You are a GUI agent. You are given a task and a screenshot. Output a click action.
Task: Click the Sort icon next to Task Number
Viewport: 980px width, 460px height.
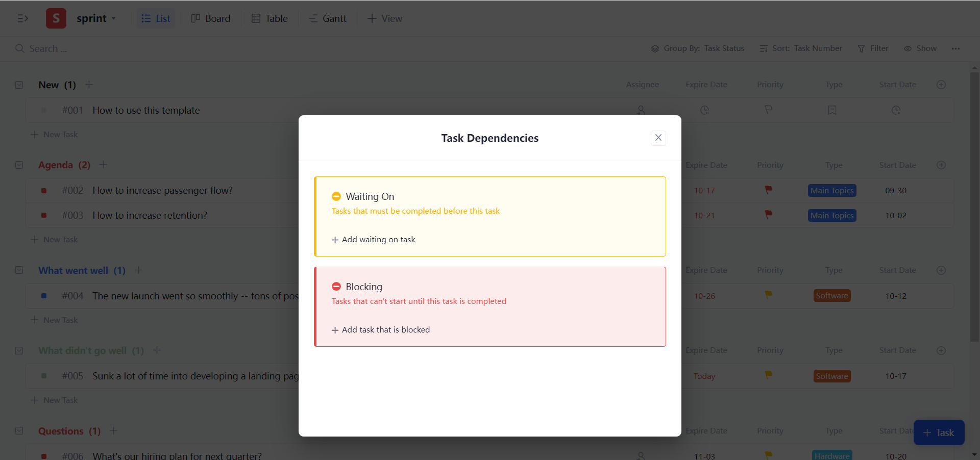[764, 48]
